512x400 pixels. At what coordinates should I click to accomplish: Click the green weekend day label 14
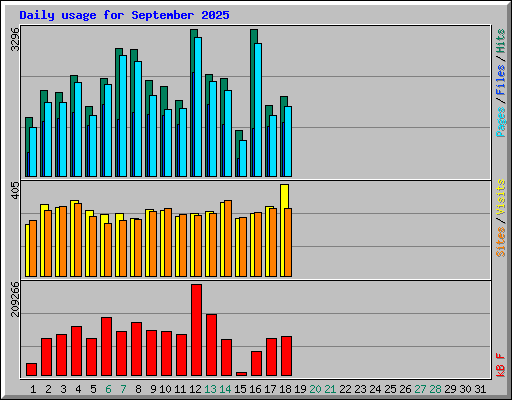(x=225, y=389)
